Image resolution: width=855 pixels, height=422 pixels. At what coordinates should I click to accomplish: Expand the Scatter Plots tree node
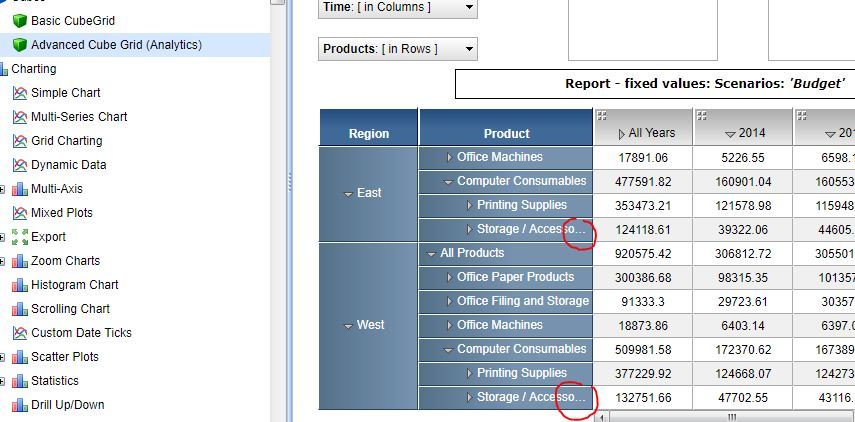coord(2,357)
